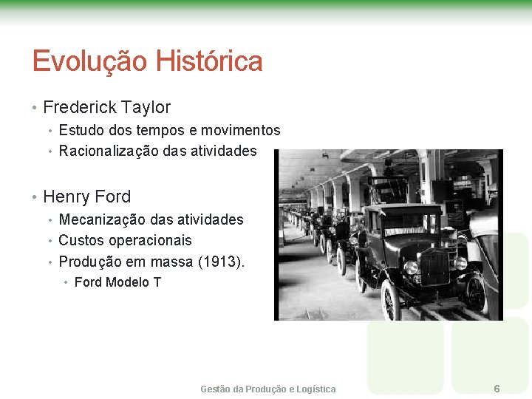This screenshot has height=399, width=532.
Task: Click 'Custos operacionais' sub-bullet
Action: point(125,241)
